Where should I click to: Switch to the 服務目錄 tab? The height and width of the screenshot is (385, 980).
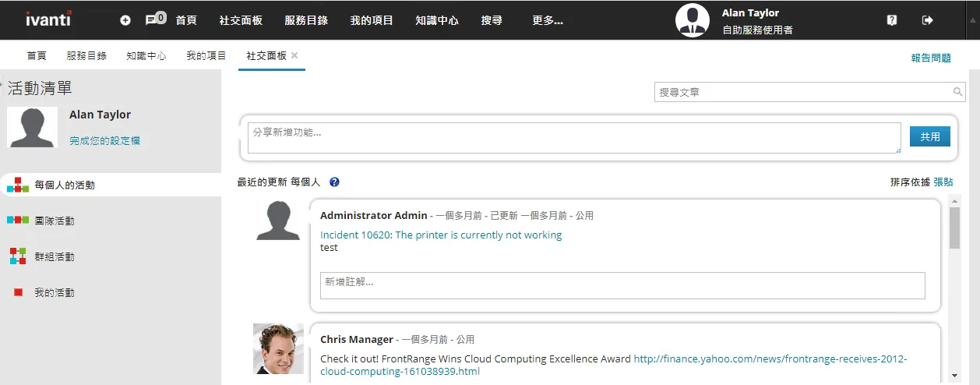coord(86,56)
